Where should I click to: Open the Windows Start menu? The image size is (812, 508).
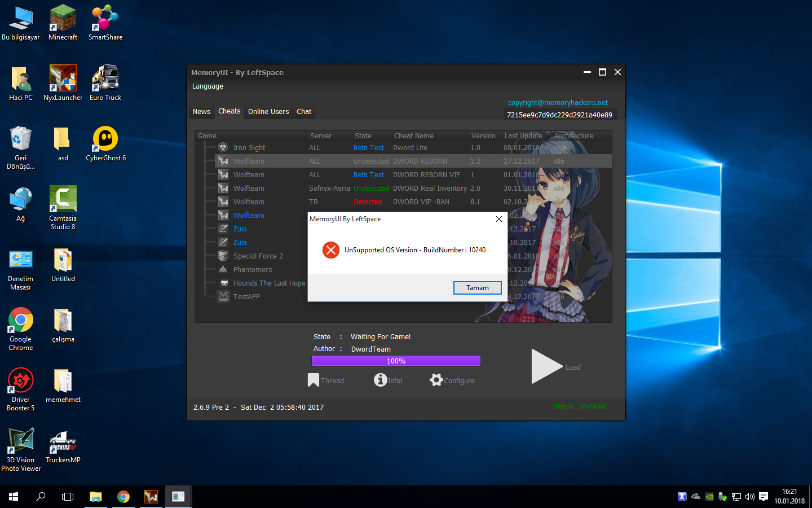(x=14, y=497)
